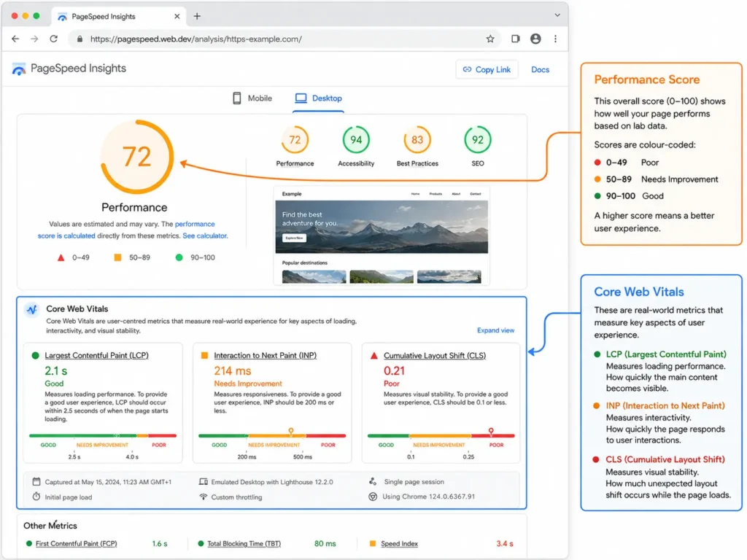Open the Chrome profile avatar icon

[535, 39]
